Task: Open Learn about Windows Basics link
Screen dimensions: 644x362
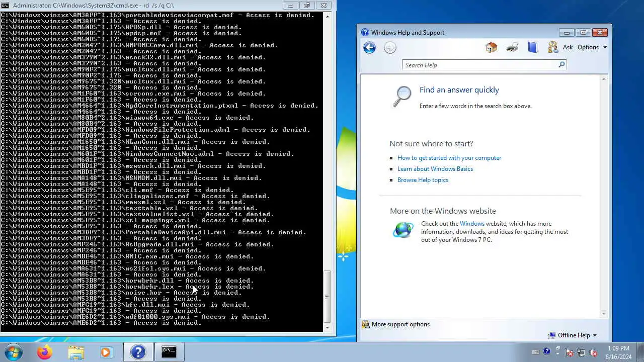Action: click(435, 169)
